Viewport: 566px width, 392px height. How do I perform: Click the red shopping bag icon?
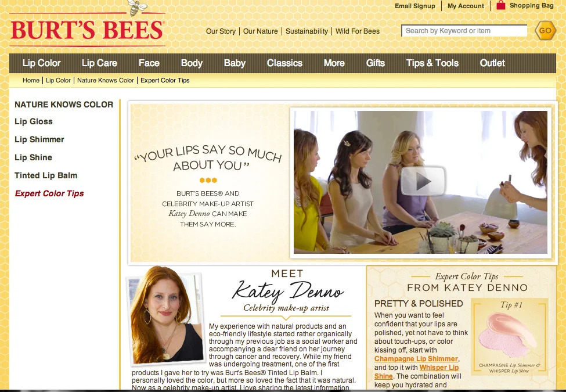click(x=500, y=5)
